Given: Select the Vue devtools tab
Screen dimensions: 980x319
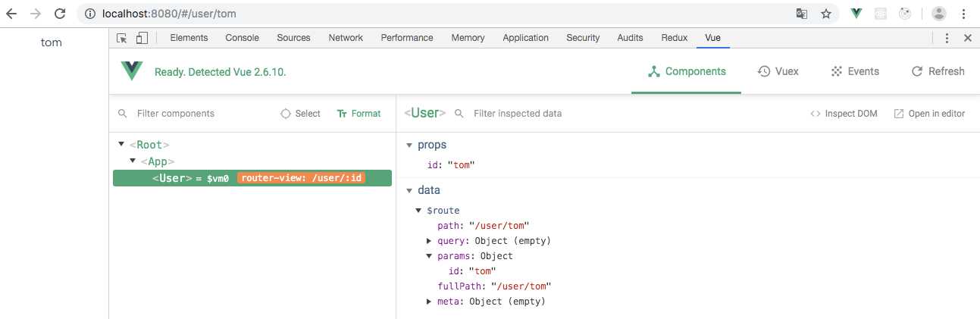Looking at the screenshot, I should (712, 38).
